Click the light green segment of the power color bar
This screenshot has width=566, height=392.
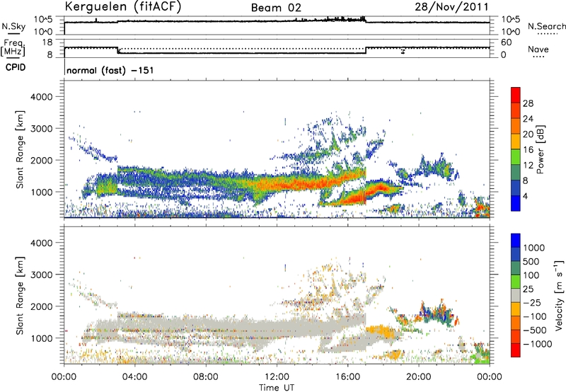click(x=516, y=157)
